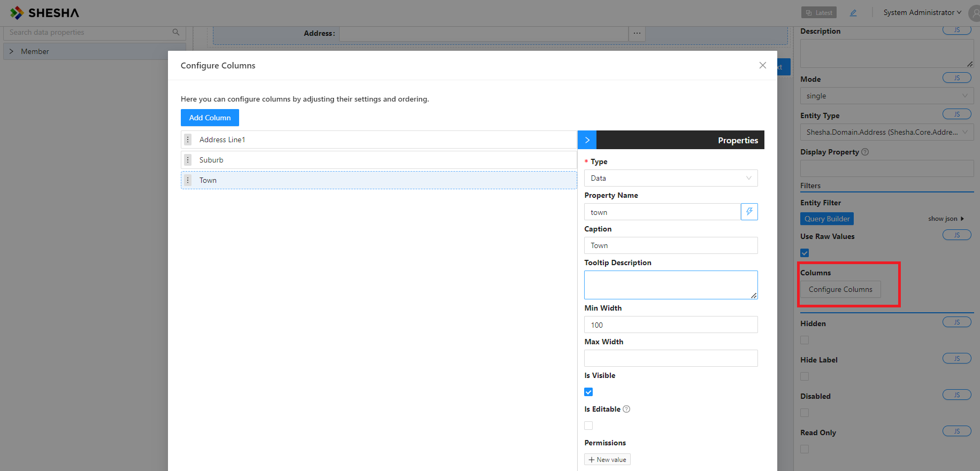Toggle JS mode for Hide Label
This screenshot has height=471, width=980.
pyautogui.click(x=957, y=359)
